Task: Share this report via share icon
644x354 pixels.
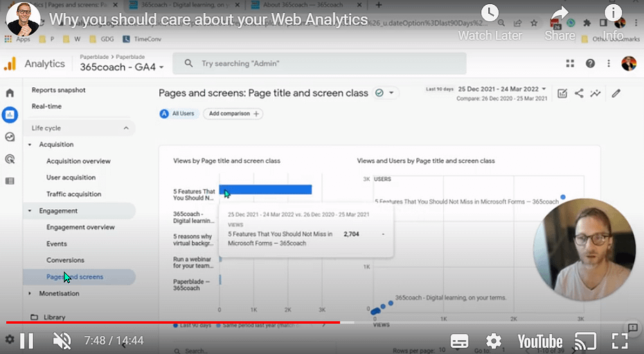Action: coord(579,94)
